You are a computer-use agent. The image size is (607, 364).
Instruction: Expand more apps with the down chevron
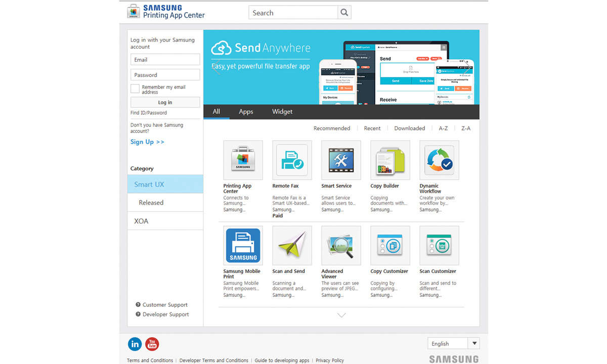[341, 315]
